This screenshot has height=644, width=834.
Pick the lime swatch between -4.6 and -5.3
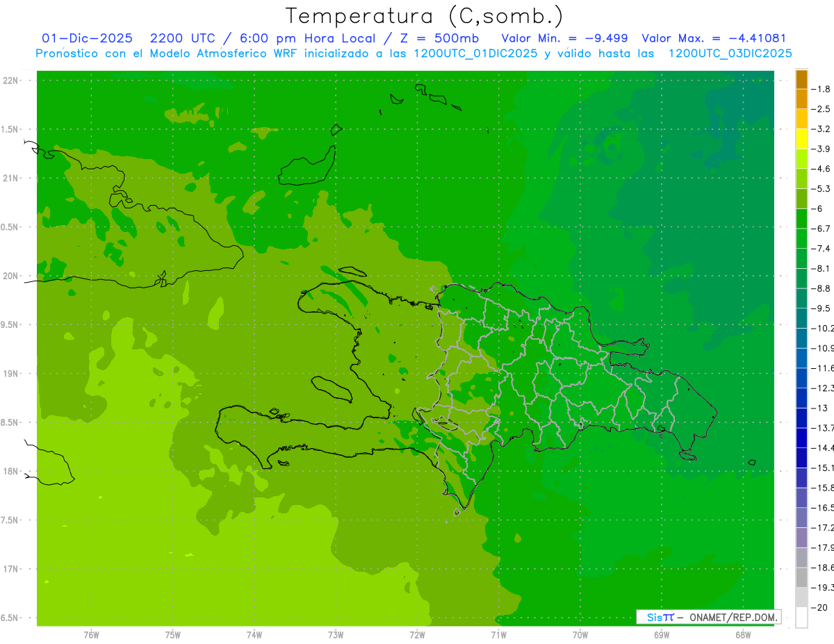point(801,179)
